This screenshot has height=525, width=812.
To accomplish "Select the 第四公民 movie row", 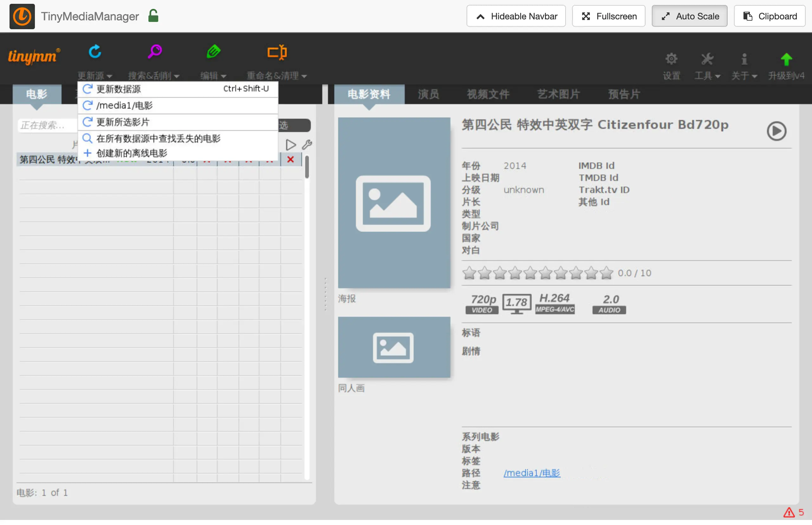I will 159,159.
